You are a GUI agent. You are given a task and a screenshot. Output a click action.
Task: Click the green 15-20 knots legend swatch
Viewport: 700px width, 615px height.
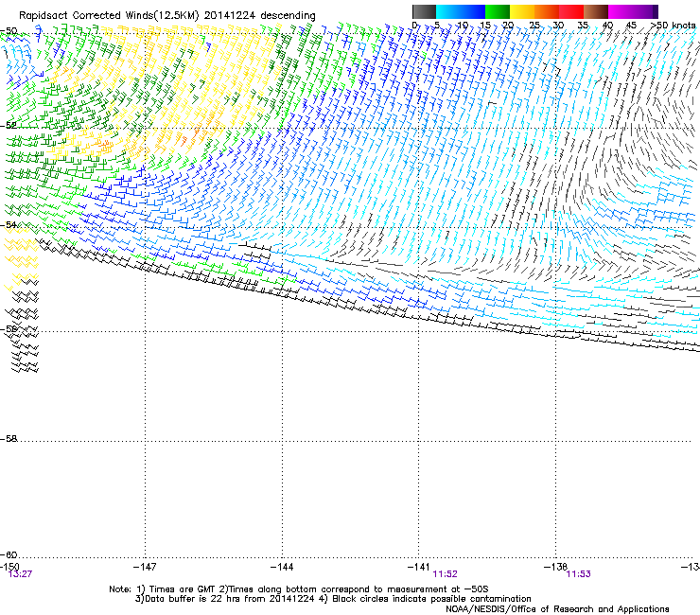tap(497, 11)
